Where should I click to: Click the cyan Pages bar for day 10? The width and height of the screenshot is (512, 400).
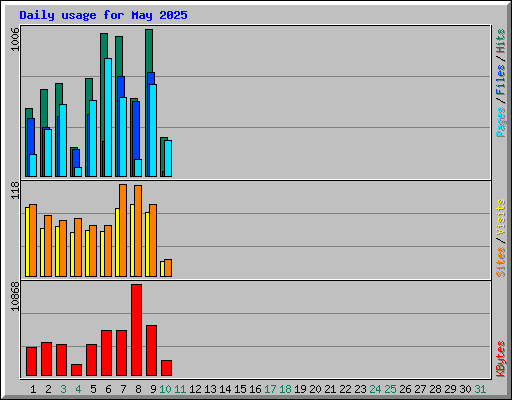click(168, 158)
